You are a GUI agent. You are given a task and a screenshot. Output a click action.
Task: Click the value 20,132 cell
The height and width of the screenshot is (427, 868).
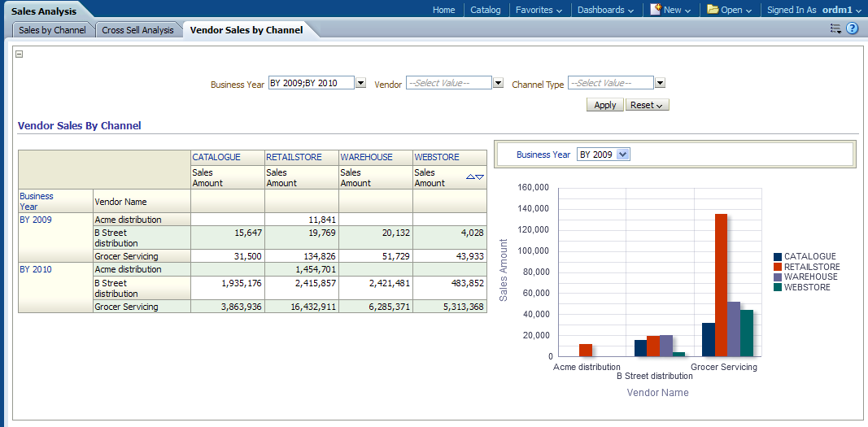pos(376,237)
